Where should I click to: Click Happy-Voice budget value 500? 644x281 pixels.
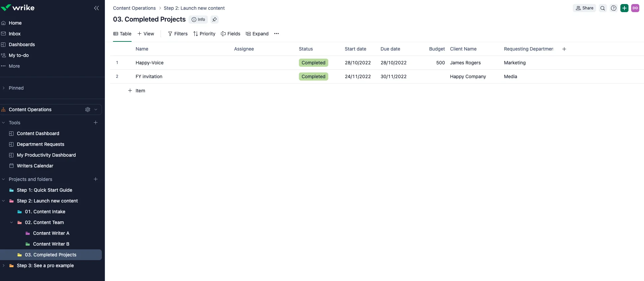(x=441, y=63)
